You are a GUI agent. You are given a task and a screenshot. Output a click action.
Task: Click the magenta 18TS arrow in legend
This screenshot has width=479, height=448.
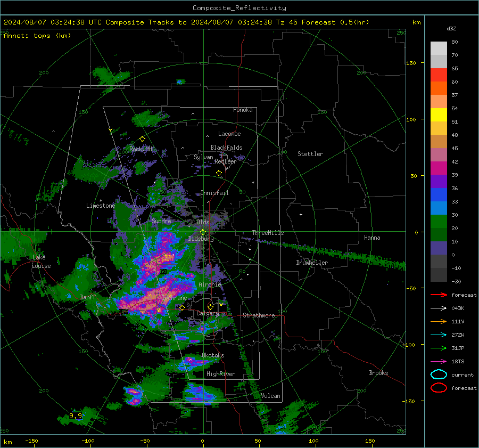tap(439, 362)
